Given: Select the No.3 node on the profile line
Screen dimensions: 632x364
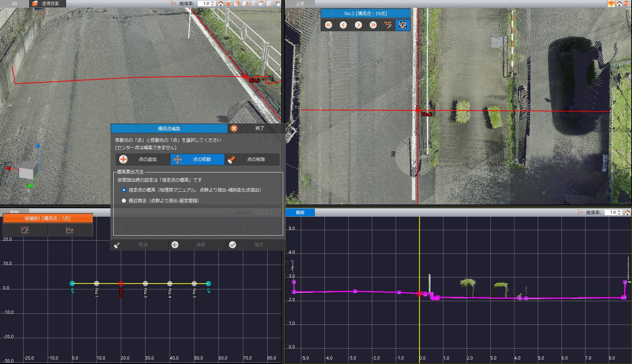Looking at the screenshot, I should (x=145, y=284).
